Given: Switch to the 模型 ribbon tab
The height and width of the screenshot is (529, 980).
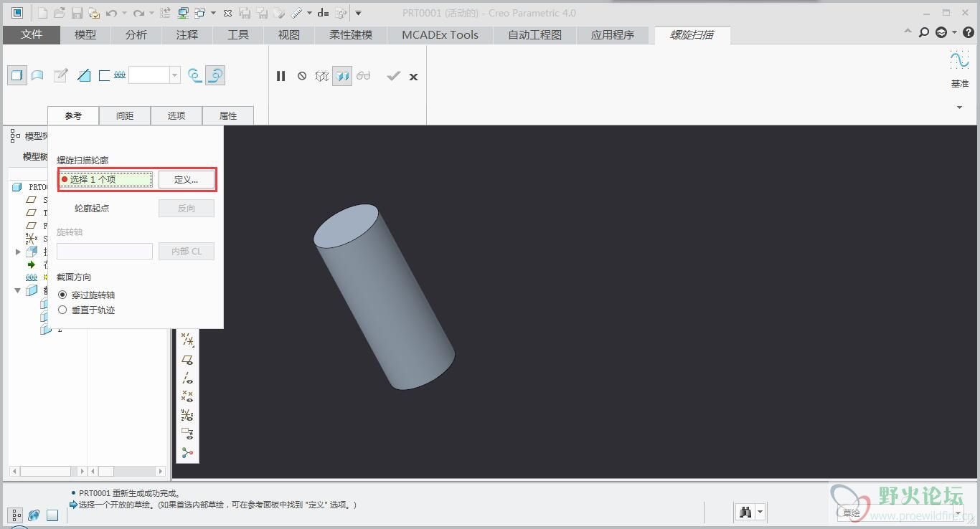Looking at the screenshot, I should tap(85, 34).
